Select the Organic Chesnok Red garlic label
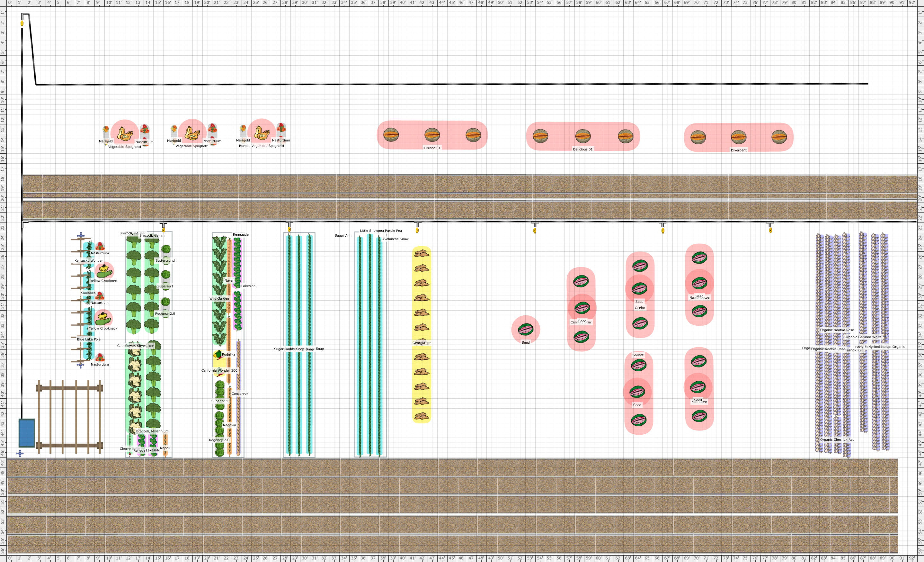This screenshot has width=924, height=562. (837, 439)
